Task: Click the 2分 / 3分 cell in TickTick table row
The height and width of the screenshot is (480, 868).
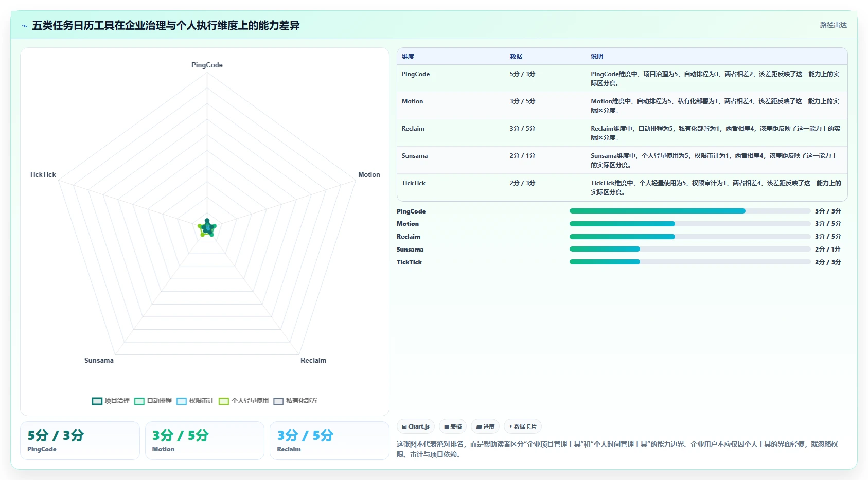Action: point(522,183)
